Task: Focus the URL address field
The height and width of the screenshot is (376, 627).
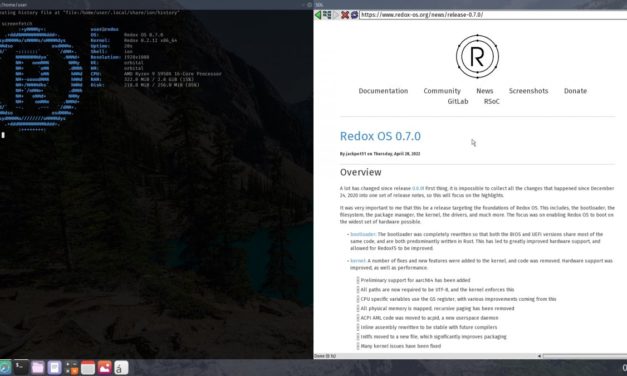Action: (x=493, y=15)
